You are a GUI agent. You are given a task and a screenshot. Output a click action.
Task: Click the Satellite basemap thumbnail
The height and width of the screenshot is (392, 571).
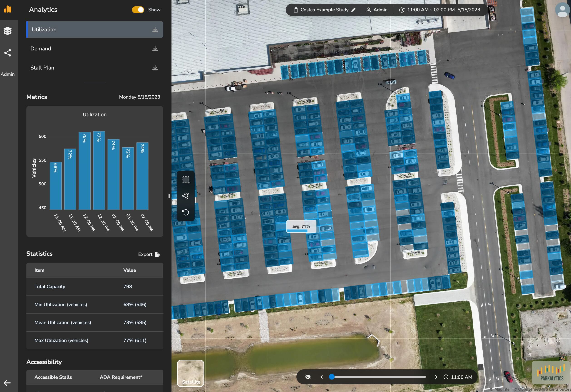pyautogui.click(x=190, y=374)
